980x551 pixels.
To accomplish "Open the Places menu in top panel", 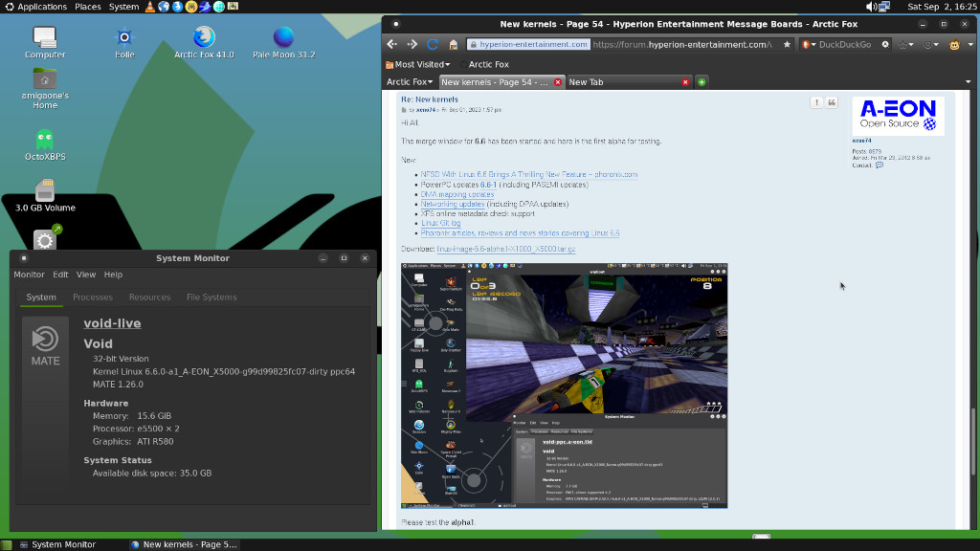I will (x=87, y=7).
